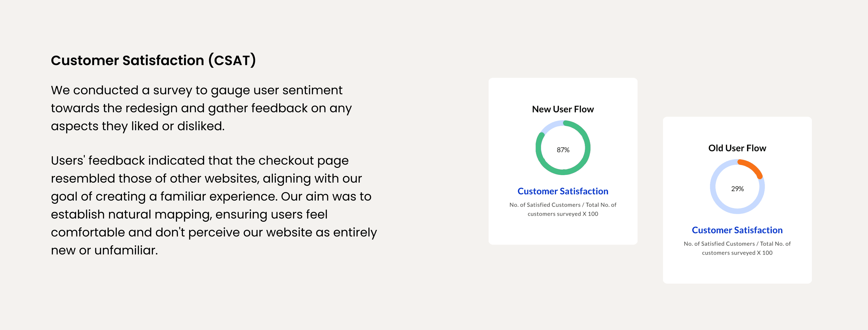
Task: Open the blue Customer Satisfaction link under Old User Flow
Action: pyautogui.click(x=737, y=230)
